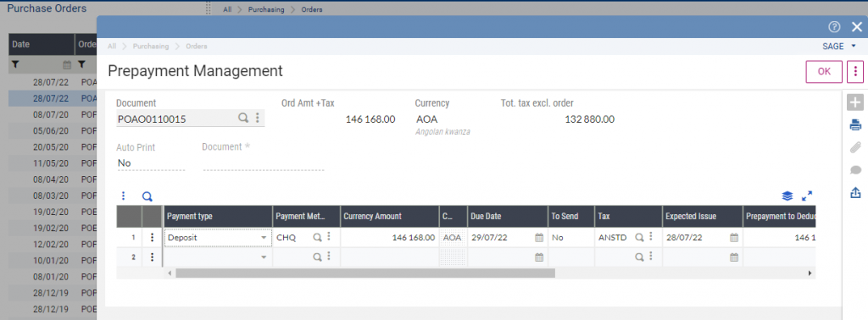Open Due Date calendar picker for 29/07/22
Viewport: 868px width, 320px height.
click(x=538, y=238)
